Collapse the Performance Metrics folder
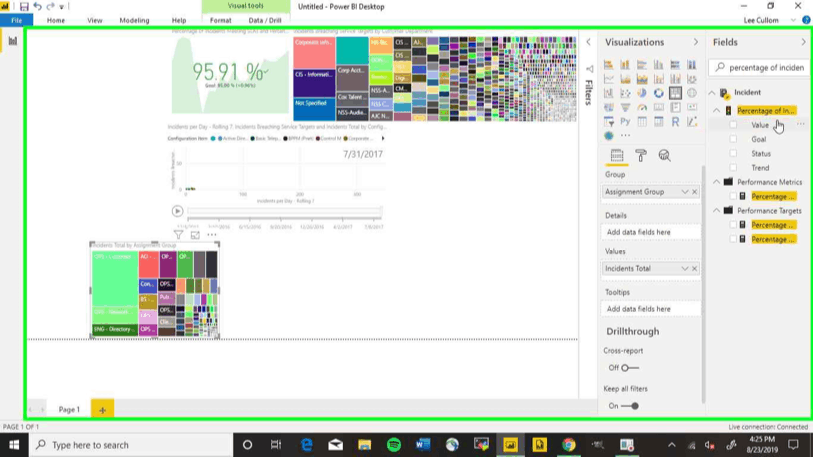This screenshot has width=815, height=459. click(717, 182)
